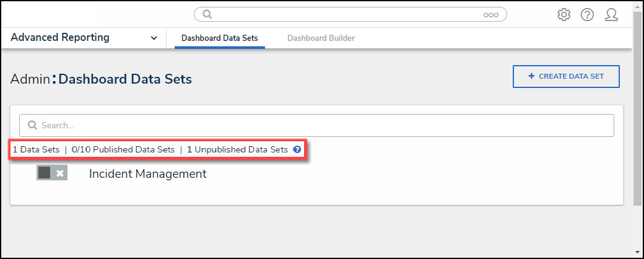Open the Settings gear icon
Image resolution: width=644 pixels, height=259 pixels.
pyautogui.click(x=563, y=14)
